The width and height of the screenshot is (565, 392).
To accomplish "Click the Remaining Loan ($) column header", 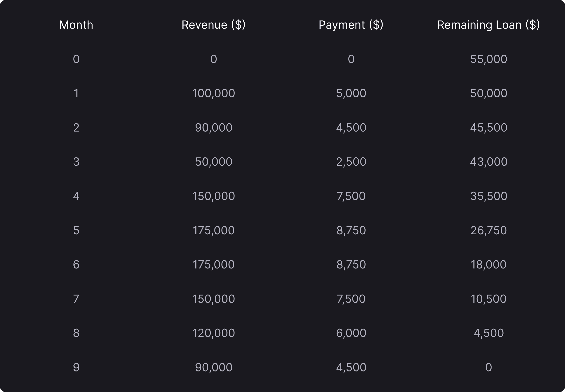I will (488, 25).
